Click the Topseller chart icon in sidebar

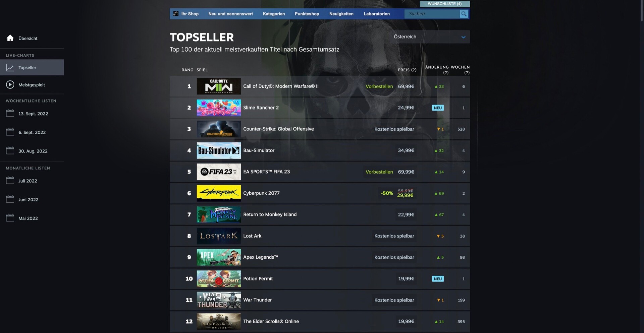tap(10, 68)
